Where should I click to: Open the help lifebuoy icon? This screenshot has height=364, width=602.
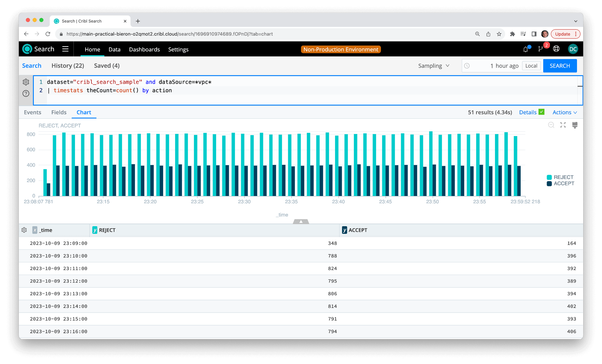(x=556, y=49)
